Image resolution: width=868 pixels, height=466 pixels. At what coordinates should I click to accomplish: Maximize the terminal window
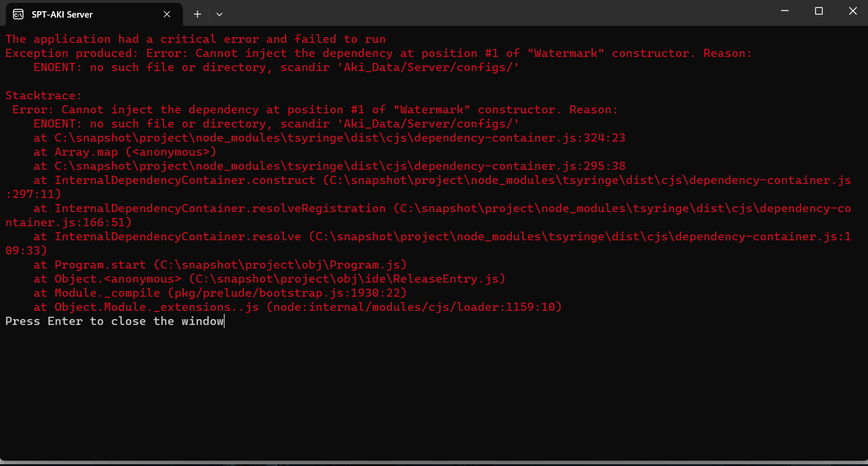pyautogui.click(x=819, y=11)
